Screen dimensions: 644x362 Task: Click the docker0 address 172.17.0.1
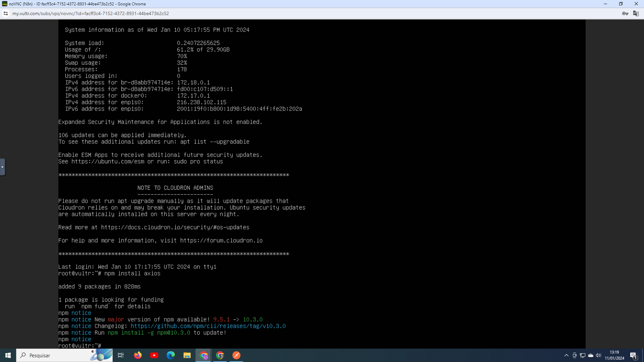(194, 96)
